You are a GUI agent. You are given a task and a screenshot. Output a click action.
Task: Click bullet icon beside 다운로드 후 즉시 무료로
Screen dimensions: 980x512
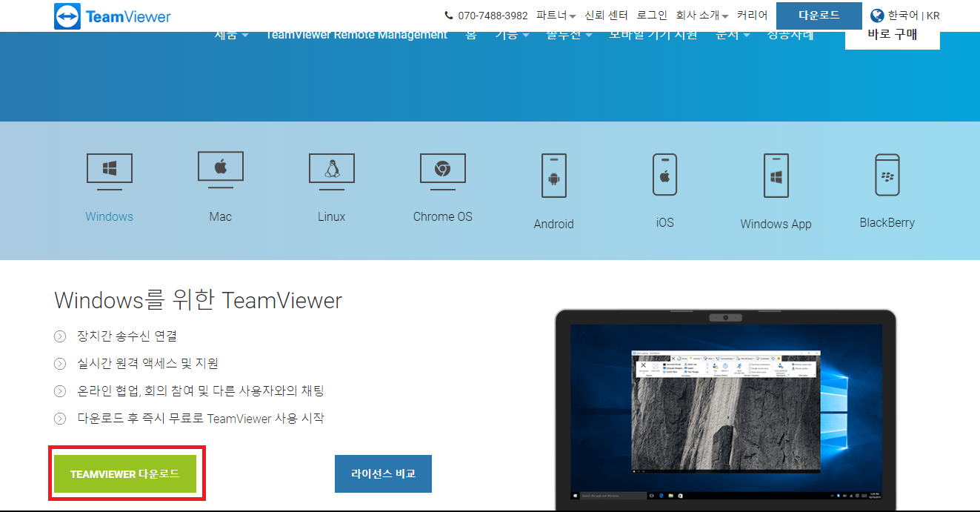click(x=60, y=419)
